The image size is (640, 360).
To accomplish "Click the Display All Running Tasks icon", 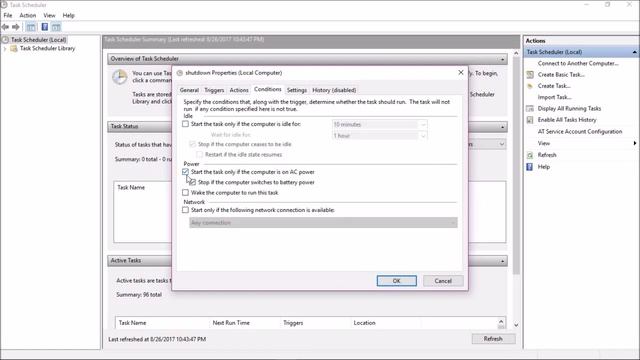I will tap(530, 109).
